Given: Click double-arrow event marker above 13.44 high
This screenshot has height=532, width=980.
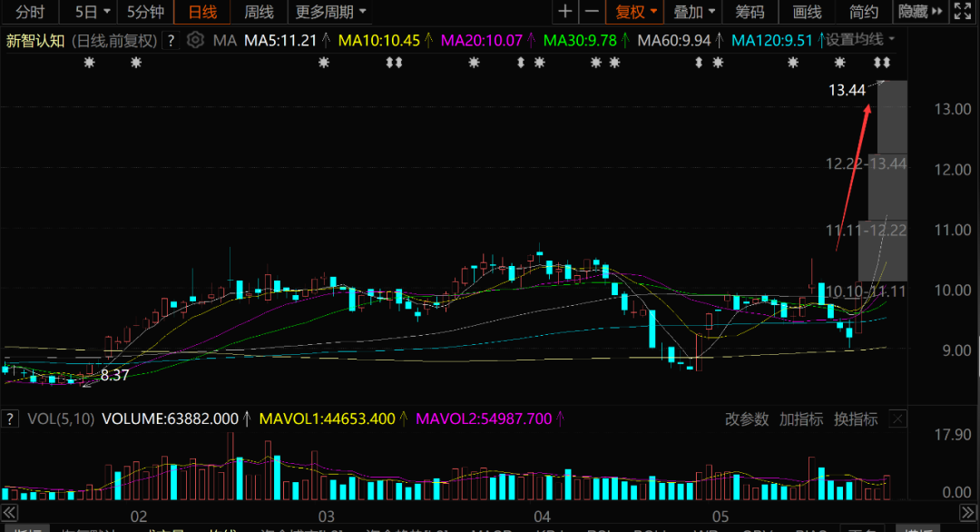Looking at the screenshot, I should pos(881,63).
